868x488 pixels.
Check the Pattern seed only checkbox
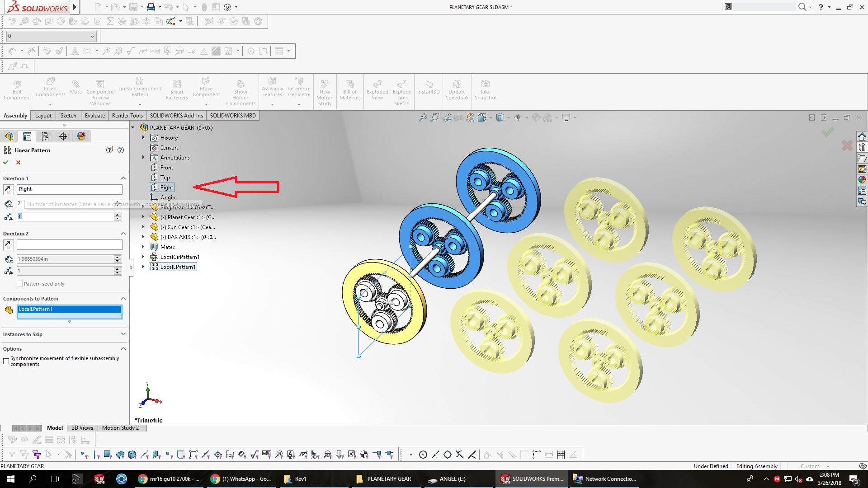(x=19, y=284)
